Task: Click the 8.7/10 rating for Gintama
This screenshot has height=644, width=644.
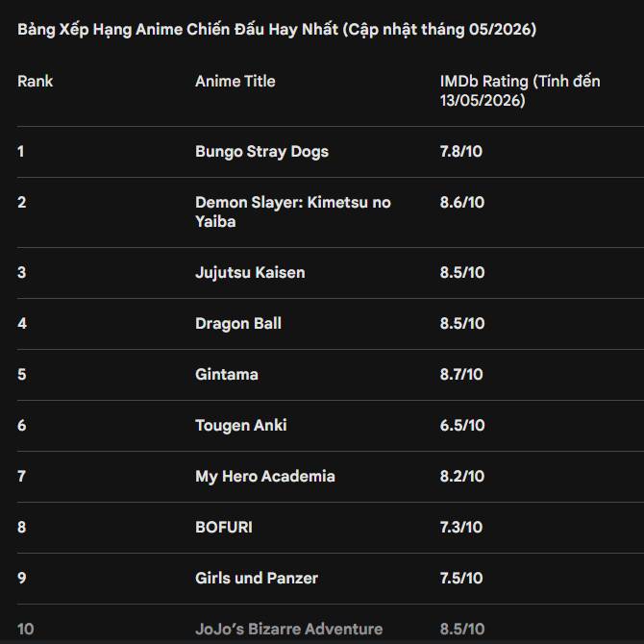Action: [x=461, y=375]
